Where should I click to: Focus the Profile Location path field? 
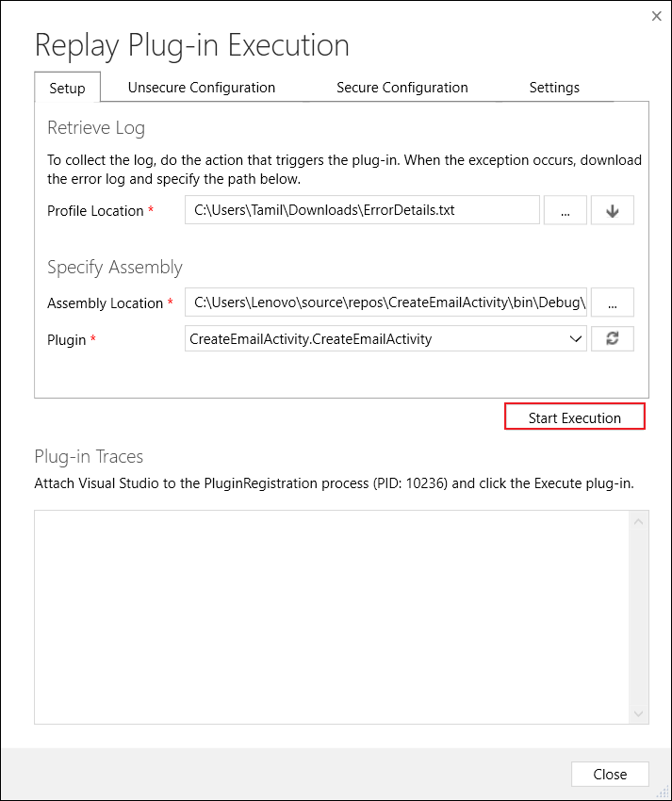click(362, 210)
